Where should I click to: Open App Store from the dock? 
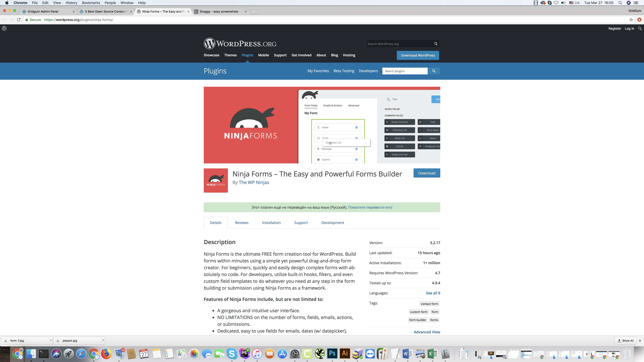click(x=282, y=354)
